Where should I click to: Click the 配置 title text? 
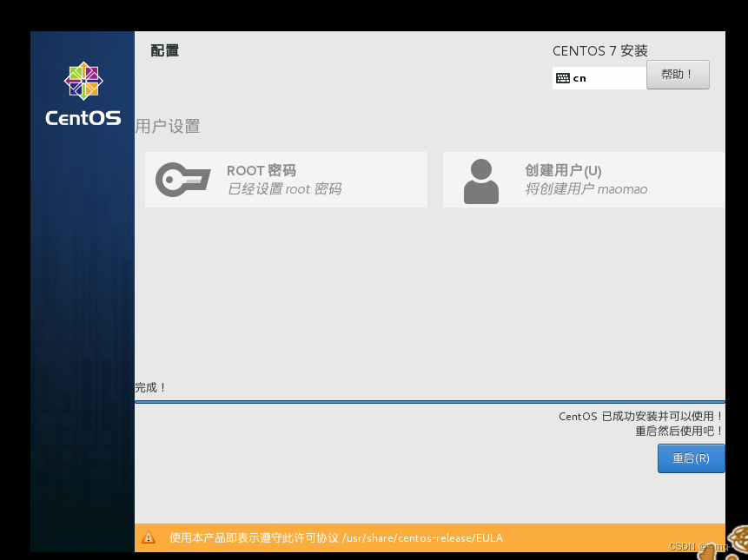coord(164,50)
